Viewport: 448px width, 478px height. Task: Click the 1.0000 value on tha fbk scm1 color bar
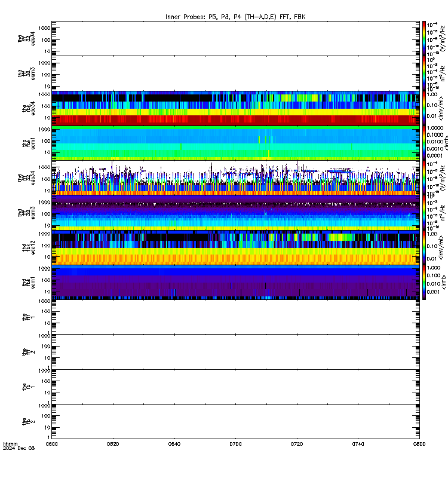[x=435, y=128]
